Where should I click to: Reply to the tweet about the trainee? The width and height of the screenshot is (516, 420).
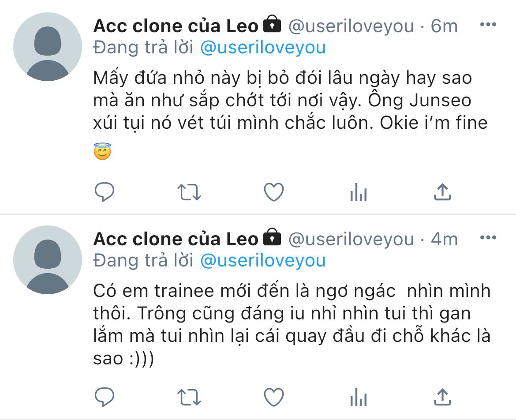[105, 397]
